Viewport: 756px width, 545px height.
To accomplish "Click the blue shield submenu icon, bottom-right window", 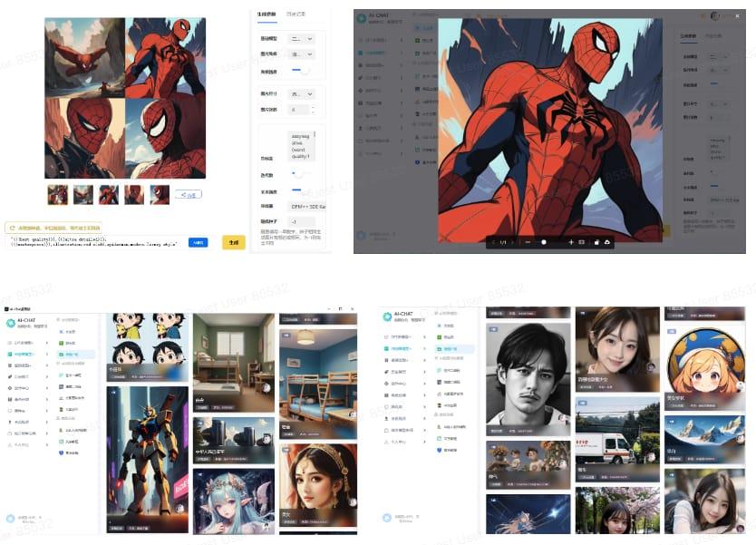I will coord(440,450).
